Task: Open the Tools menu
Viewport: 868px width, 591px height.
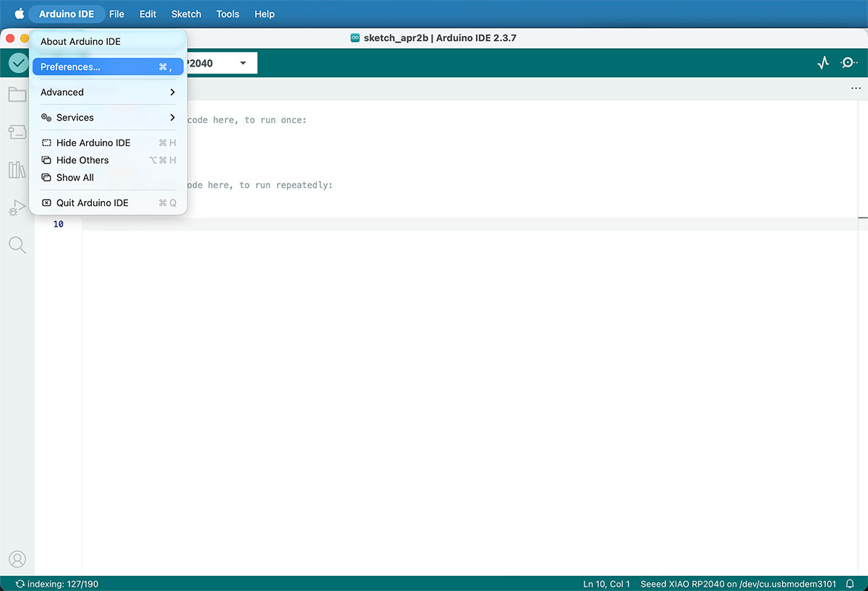Action: pyautogui.click(x=228, y=14)
